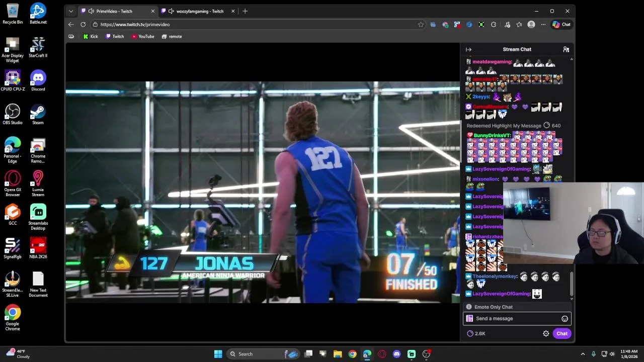Screen dimensions: 644x362
Task: Click the taskbar Search box
Action: coord(263,354)
